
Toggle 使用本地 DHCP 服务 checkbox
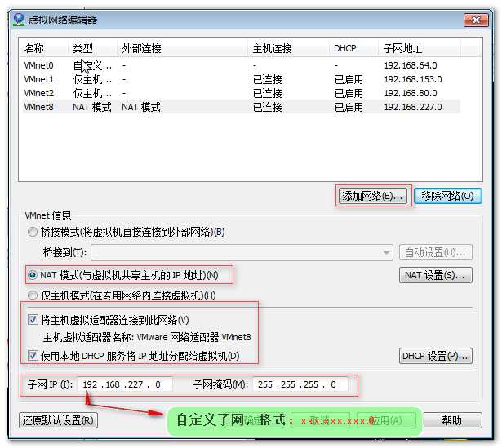coord(33,356)
